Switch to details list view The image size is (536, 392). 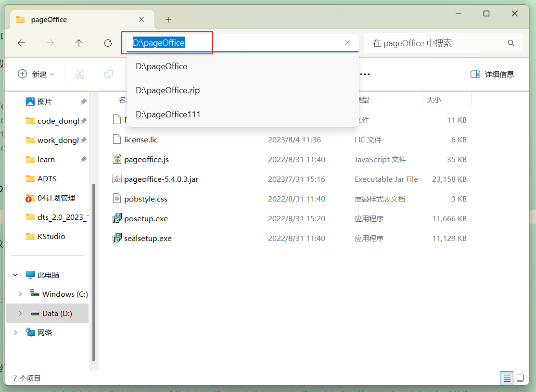(x=507, y=379)
